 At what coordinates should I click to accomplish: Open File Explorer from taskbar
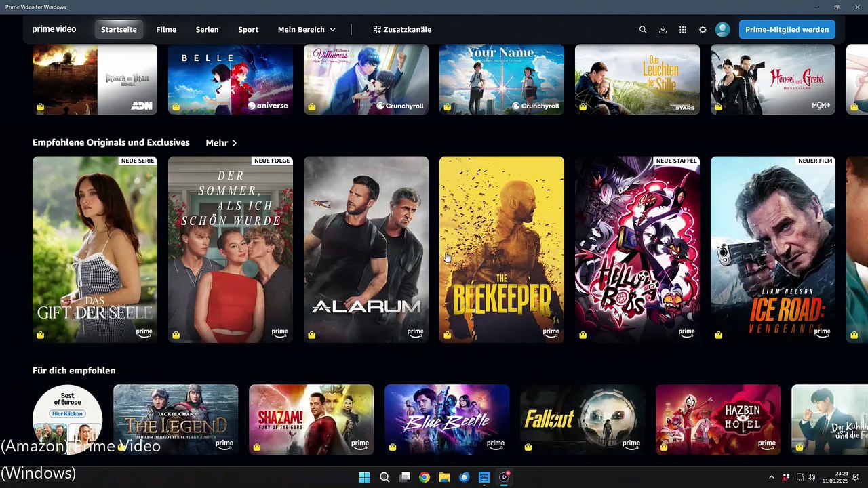pos(444,477)
